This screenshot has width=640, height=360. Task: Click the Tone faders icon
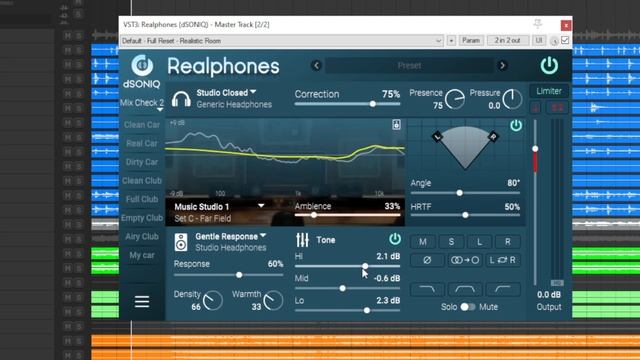coord(302,240)
